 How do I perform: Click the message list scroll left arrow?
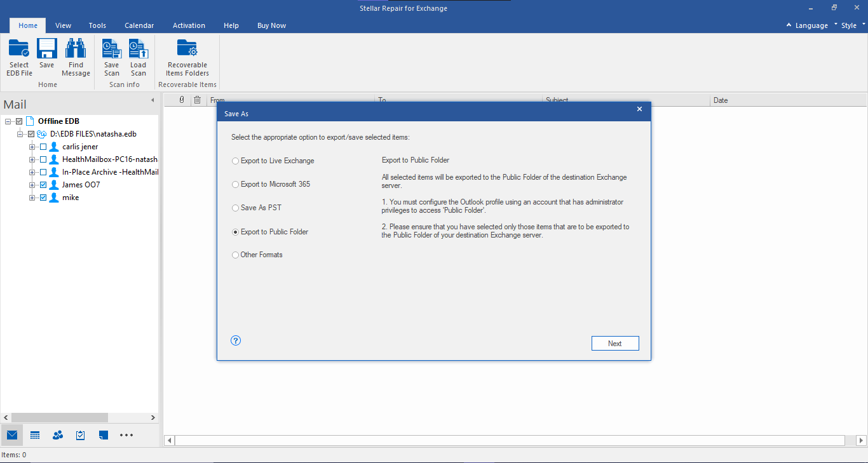(x=170, y=440)
